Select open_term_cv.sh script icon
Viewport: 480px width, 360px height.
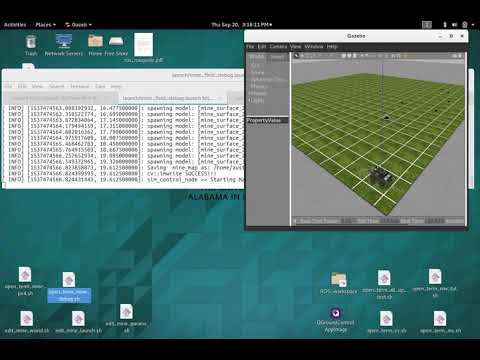386,322
